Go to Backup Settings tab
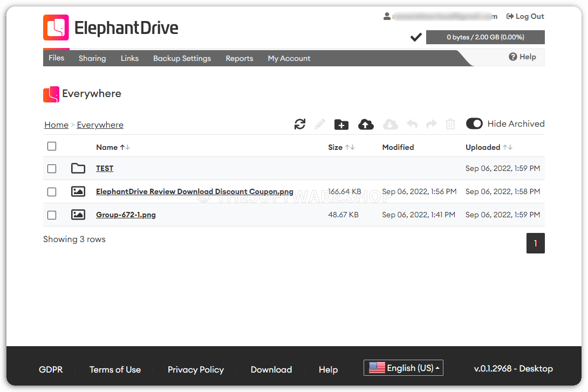This screenshot has width=588, height=392. (182, 58)
